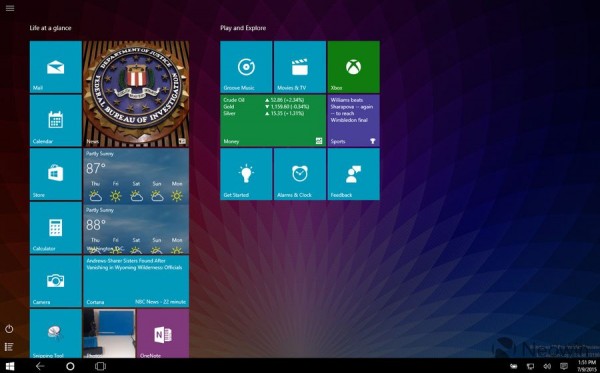Open Cortana search circle on taskbar
This screenshot has height=373, width=600.
(x=70, y=366)
